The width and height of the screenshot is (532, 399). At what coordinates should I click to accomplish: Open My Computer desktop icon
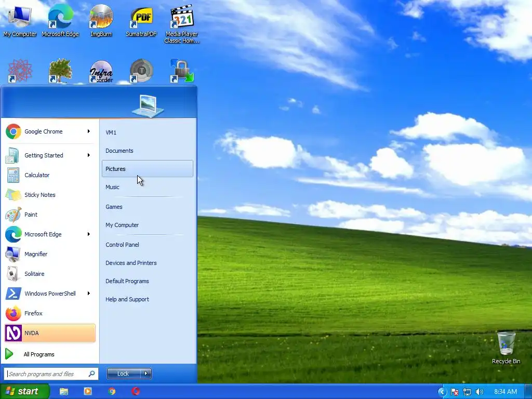click(x=20, y=21)
